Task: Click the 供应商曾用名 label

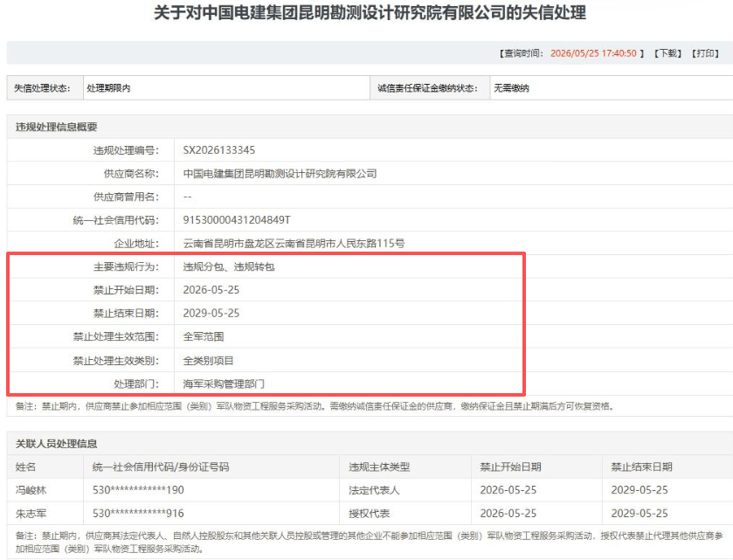Action: click(126, 197)
